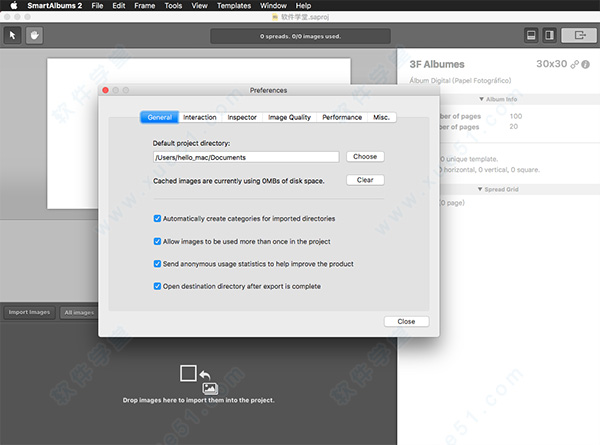This screenshot has height=445, width=600.
Task: Switch to the Interaction tab
Action: coord(200,117)
